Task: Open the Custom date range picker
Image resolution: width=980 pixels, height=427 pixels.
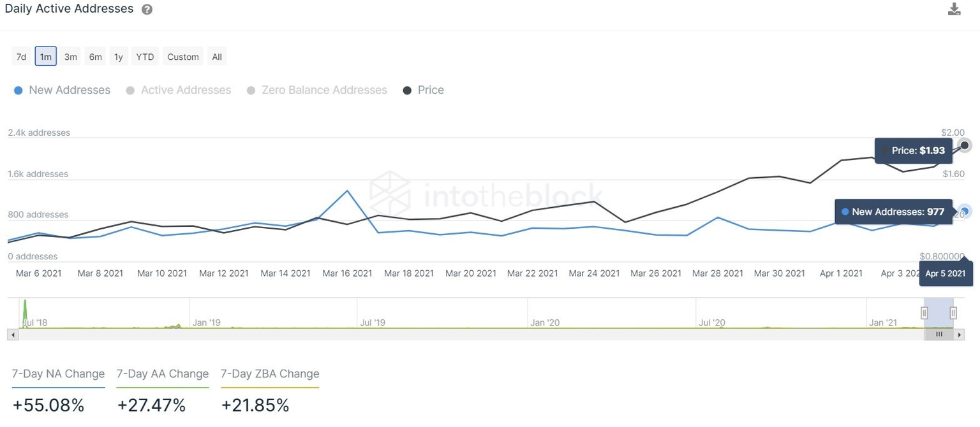Action: click(x=183, y=57)
